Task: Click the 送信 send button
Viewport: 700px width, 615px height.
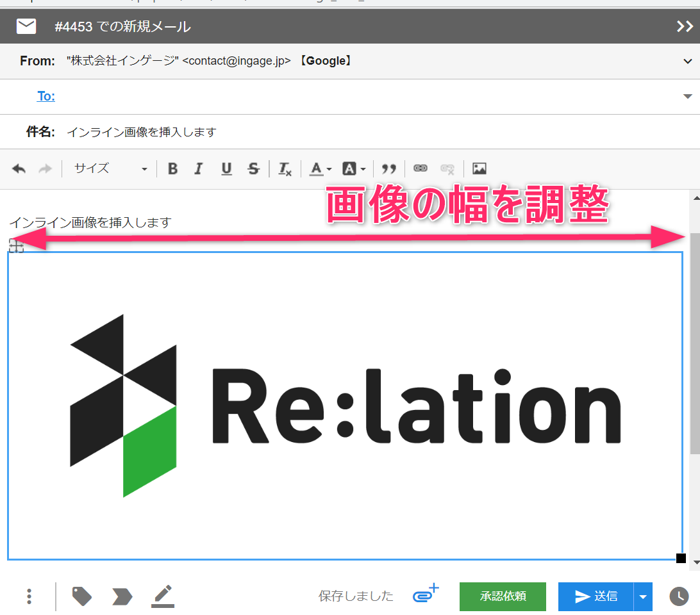Action: 596,596
